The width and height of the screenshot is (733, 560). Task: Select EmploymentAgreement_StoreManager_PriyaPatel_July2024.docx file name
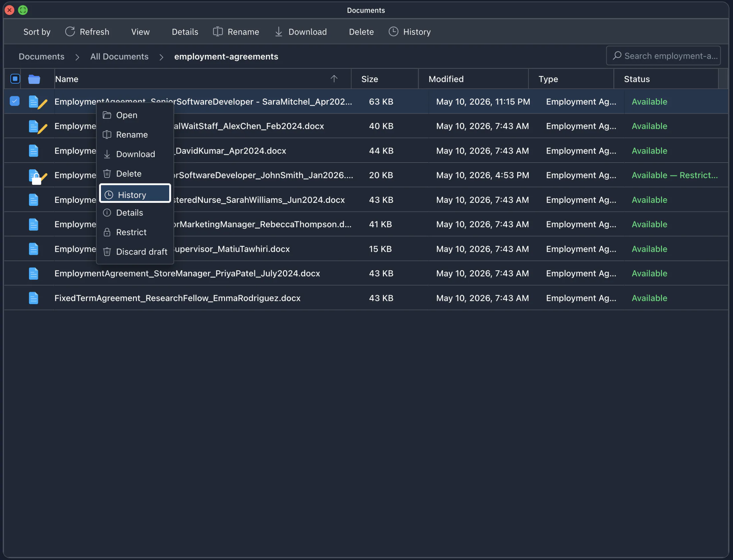tap(187, 273)
